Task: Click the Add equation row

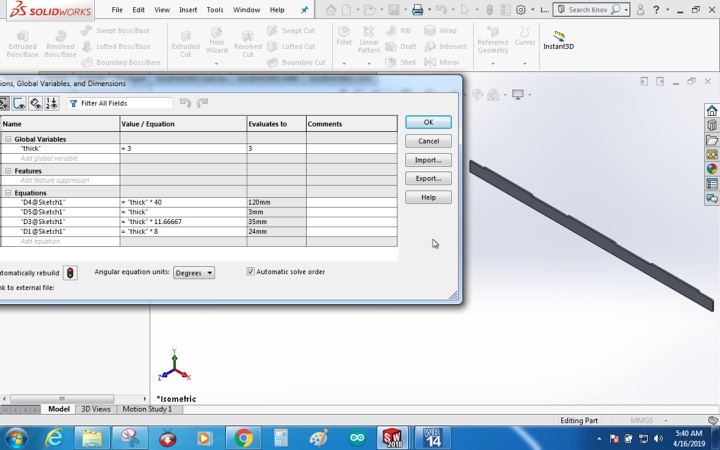Action: 60,242
